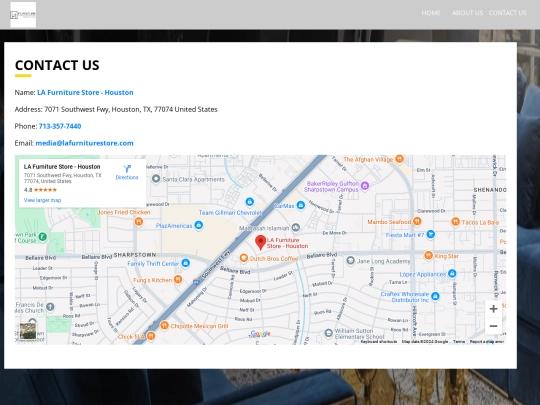Click the golf course marker near the park
Image resolution: width=540 pixels, height=405 pixels.
43,237
